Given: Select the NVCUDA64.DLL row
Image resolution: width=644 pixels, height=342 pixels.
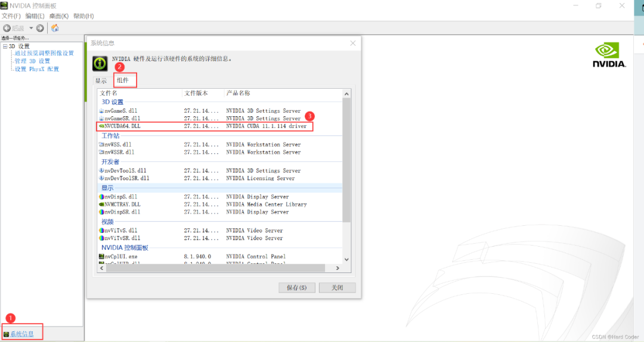Looking at the screenshot, I should pos(220,126).
